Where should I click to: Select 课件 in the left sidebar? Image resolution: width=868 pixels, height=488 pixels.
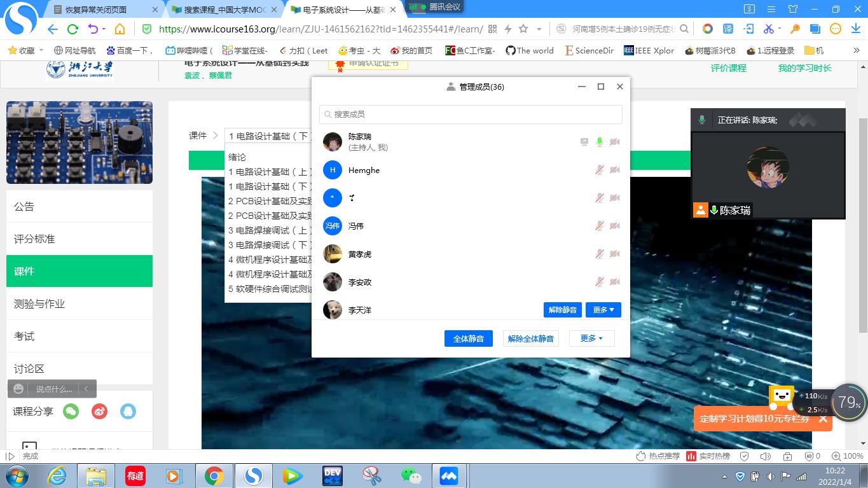[x=79, y=271]
